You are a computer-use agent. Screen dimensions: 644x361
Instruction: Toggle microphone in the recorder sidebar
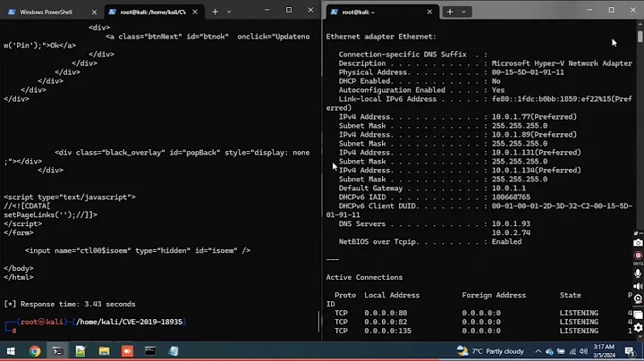638,273
